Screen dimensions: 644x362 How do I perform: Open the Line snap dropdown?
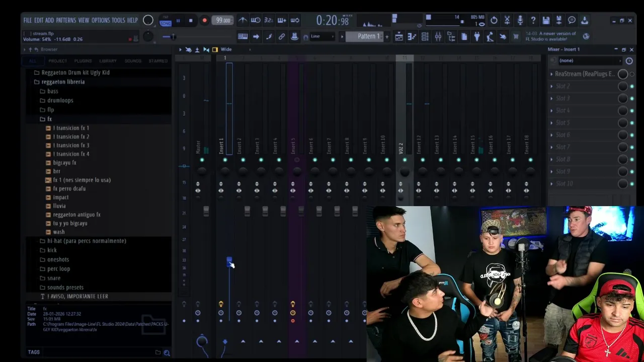coord(322,36)
